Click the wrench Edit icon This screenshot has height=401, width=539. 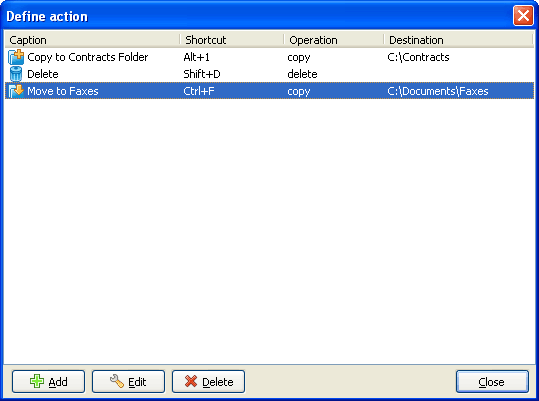point(117,381)
